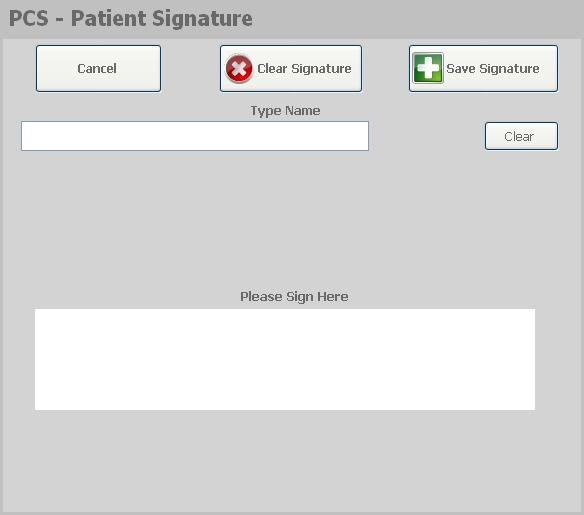Cancel the patient signature dialog

point(98,69)
